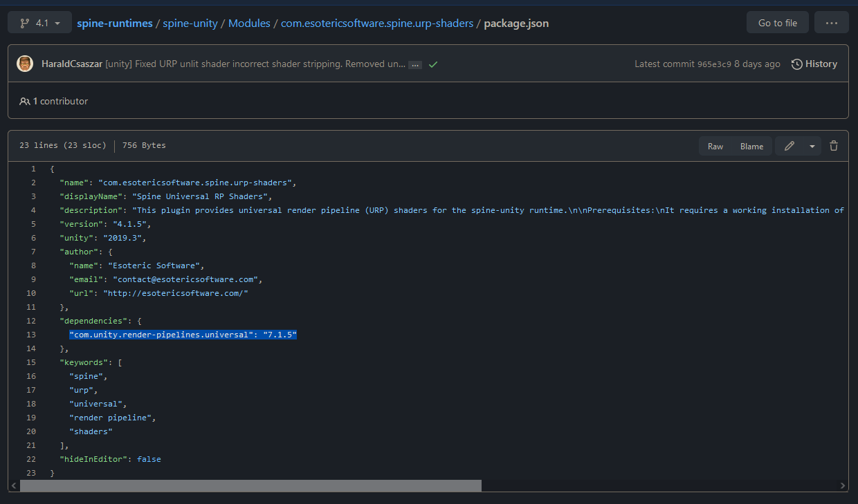Open the 4.1 branch selector dropdown
The height and width of the screenshot is (504, 858).
click(39, 23)
